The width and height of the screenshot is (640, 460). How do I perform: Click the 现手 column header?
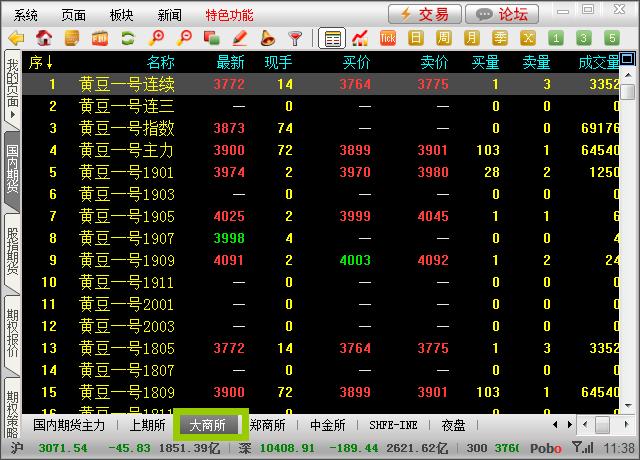(x=278, y=62)
